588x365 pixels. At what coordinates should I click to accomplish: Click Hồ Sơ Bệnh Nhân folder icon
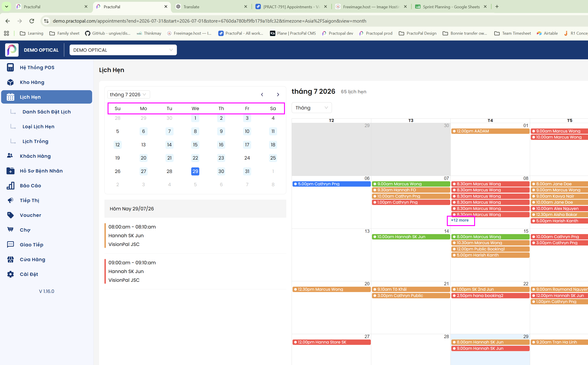click(x=10, y=171)
